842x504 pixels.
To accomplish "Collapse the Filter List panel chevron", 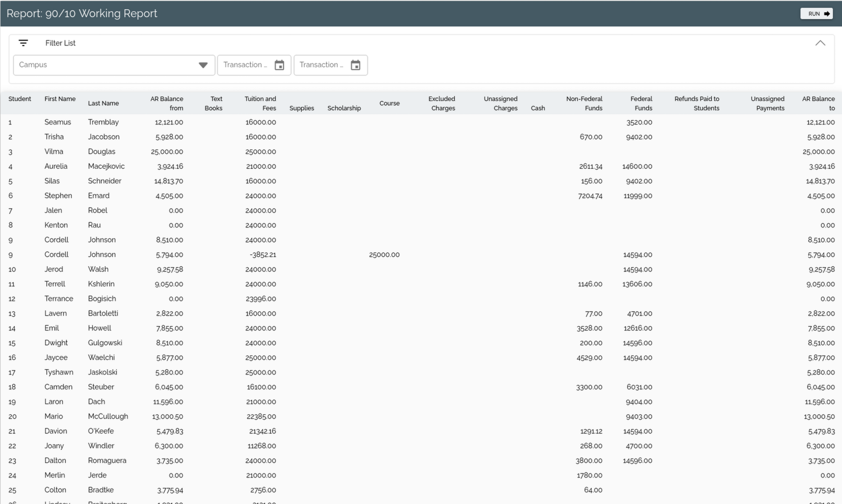I will [x=820, y=43].
